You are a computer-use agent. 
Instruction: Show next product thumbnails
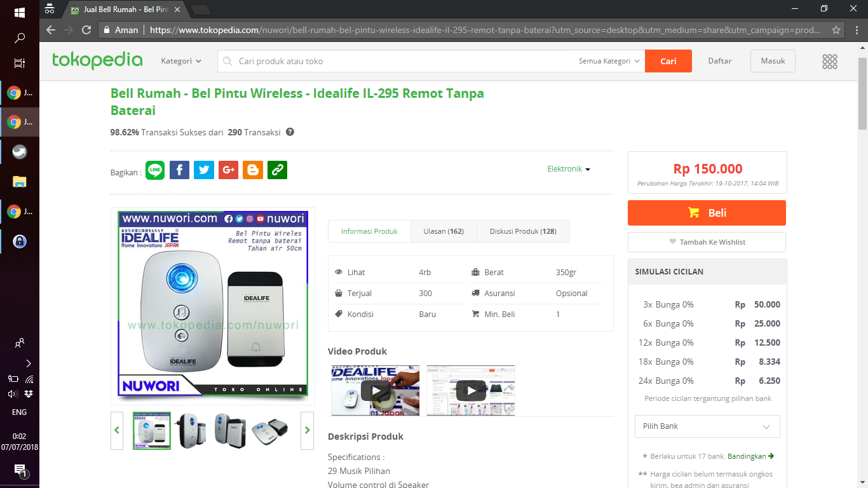coord(308,430)
